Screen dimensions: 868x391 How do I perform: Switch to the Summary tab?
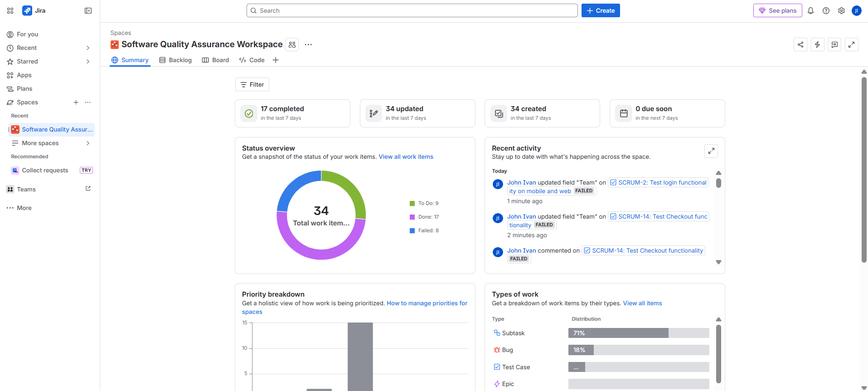pyautogui.click(x=130, y=60)
